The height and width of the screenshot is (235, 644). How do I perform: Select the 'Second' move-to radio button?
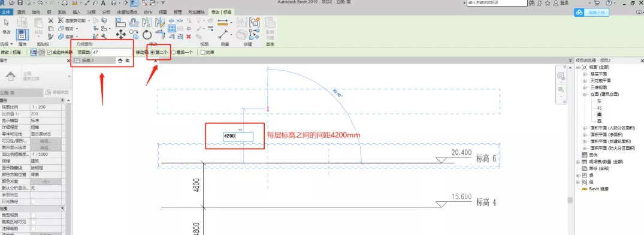click(x=152, y=53)
